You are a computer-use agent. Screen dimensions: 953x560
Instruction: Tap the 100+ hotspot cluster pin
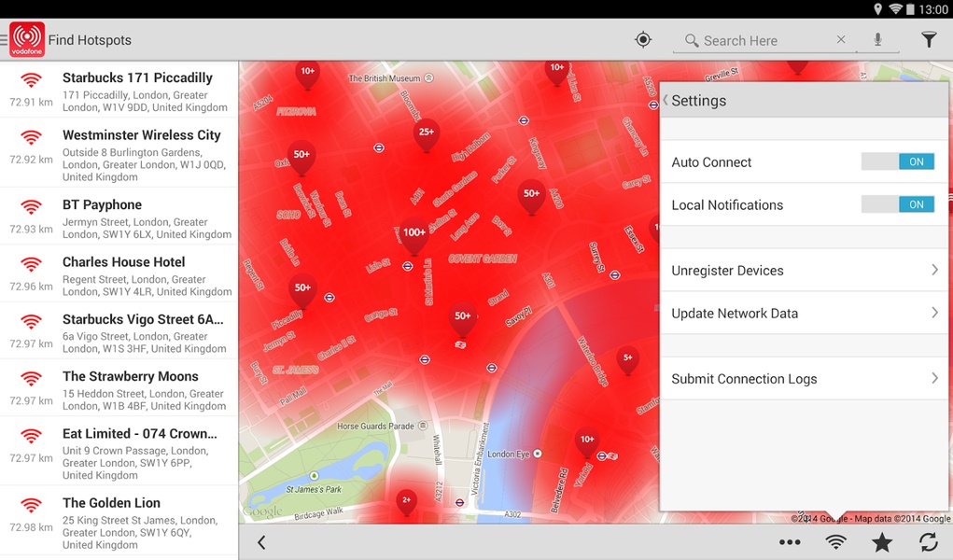(413, 236)
